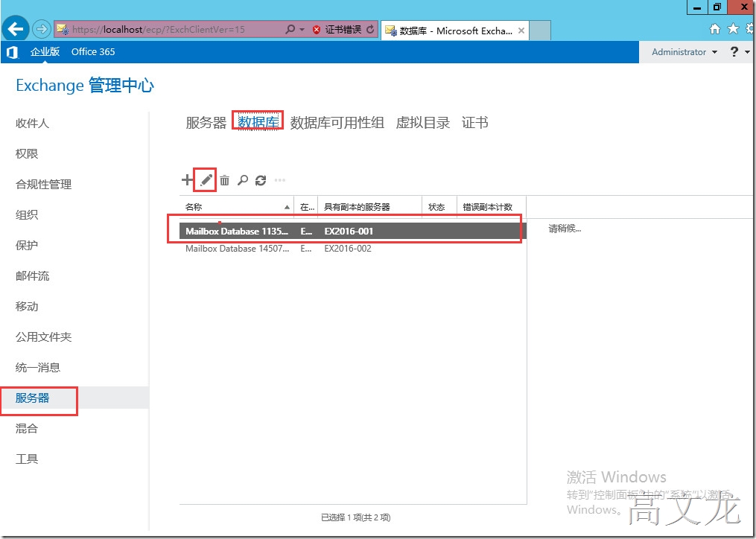The width and height of the screenshot is (756, 539).
Task: Click the toolbar search magnifier icon
Action: tap(243, 180)
